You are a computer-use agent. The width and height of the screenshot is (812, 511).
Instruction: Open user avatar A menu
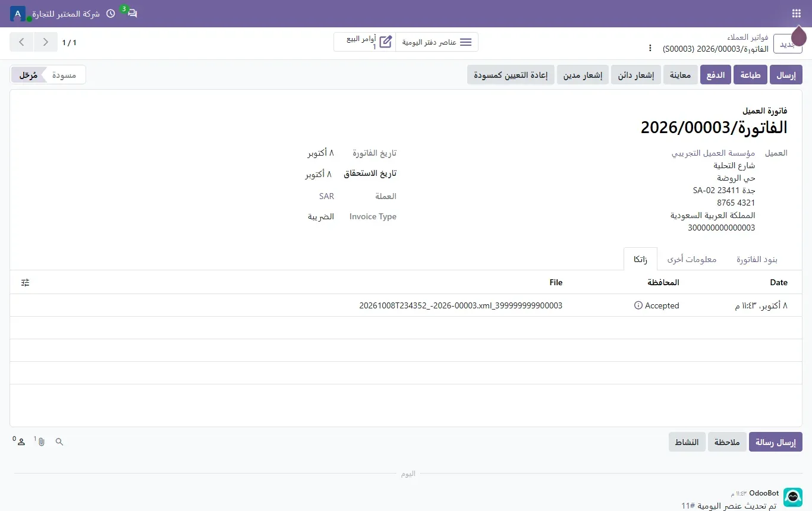pyautogui.click(x=18, y=13)
